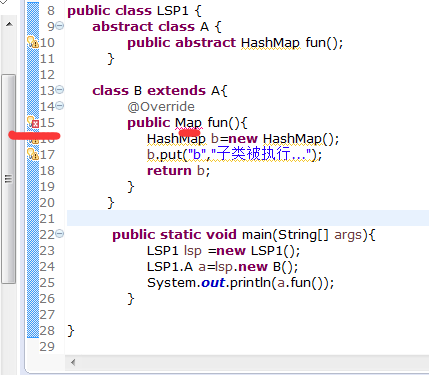Click 'LSP1 lsp =new LSP1();' statement
429x375 pixels.
tap(223, 251)
